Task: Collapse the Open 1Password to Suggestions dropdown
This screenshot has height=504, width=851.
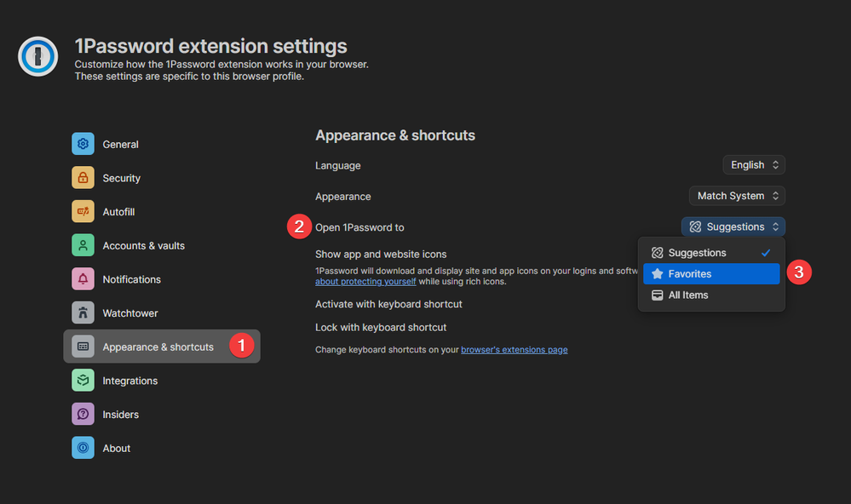Action: tap(733, 226)
